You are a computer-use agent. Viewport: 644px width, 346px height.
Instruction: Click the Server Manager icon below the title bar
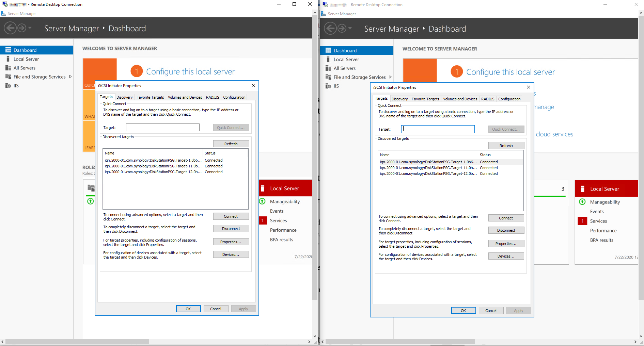(3, 13)
